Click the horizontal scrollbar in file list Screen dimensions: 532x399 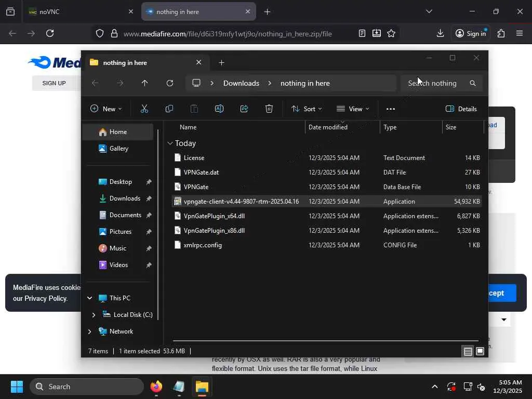(325, 340)
